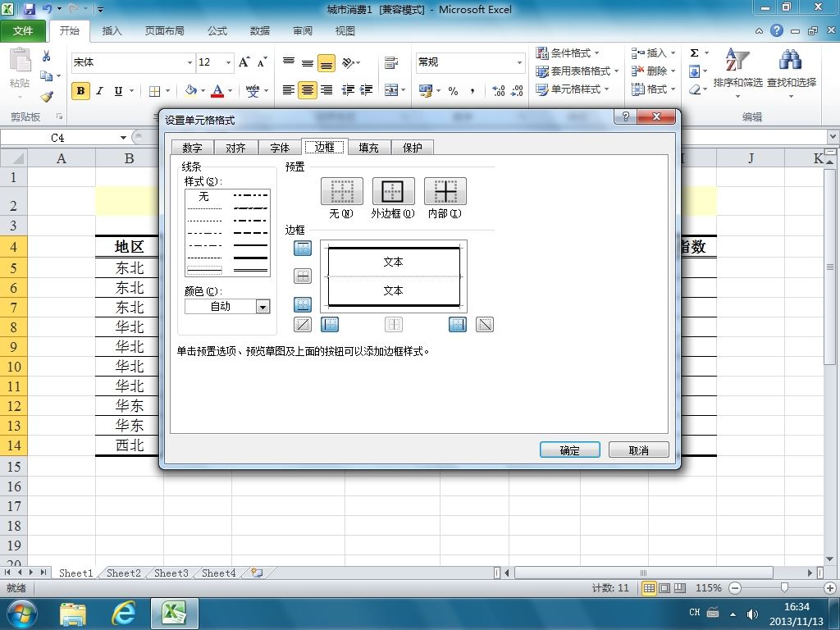The image size is (840, 630).
Task: Toggle the horizontal middle border button
Action: (x=303, y=276)
